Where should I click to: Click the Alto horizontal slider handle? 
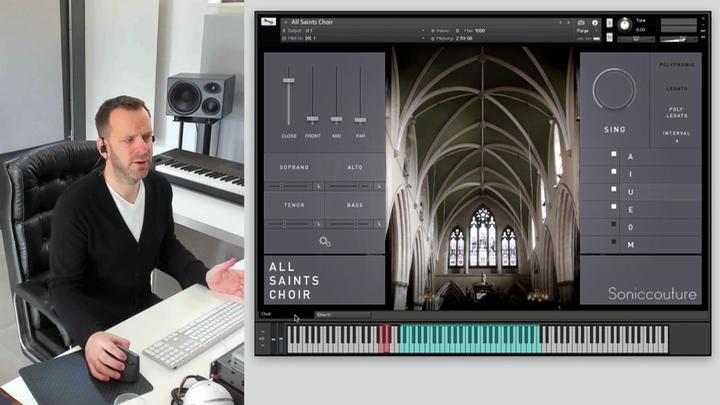359,186
